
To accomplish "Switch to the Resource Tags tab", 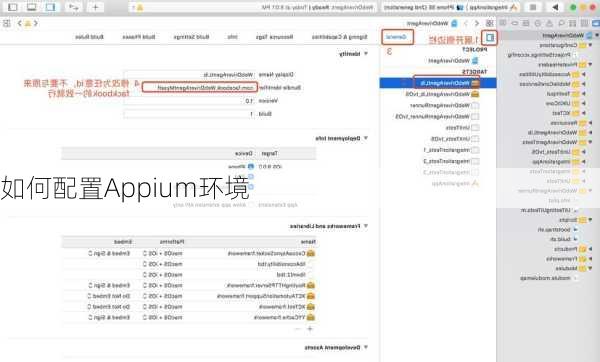I will tap(274, 37).
